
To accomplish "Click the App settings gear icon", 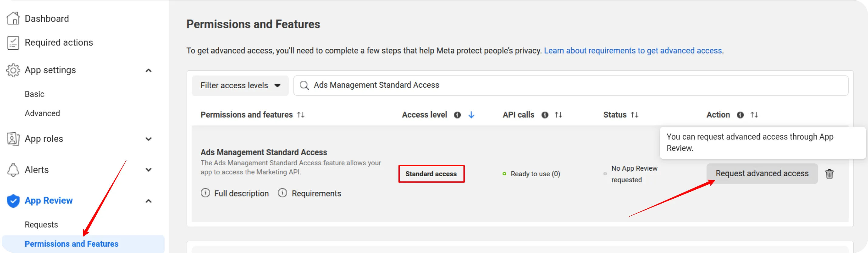I will pos(13,70).
